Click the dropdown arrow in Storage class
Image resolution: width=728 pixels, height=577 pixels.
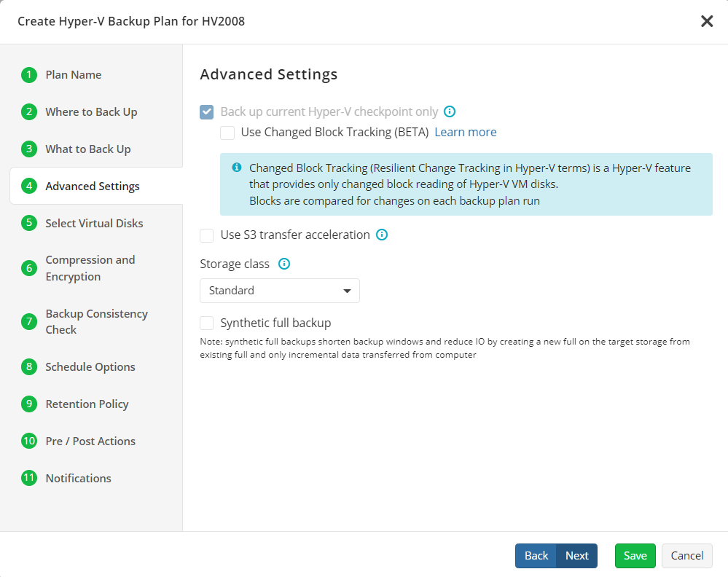point(347,291)
